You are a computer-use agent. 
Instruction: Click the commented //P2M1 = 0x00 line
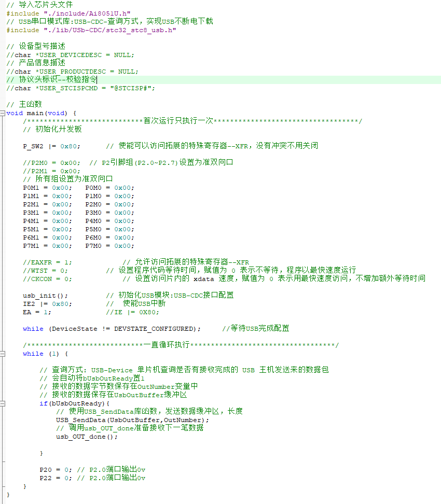(x=51, y=171)
